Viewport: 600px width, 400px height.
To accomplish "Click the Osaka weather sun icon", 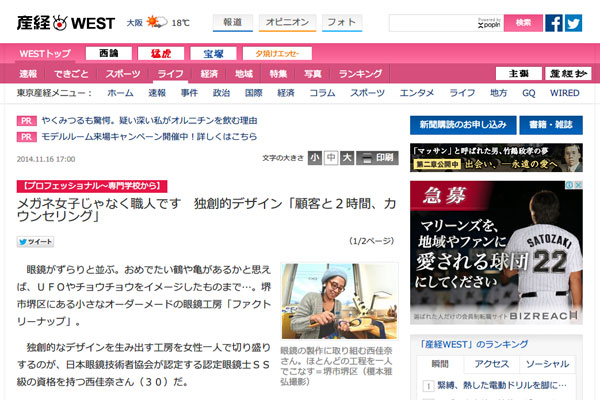I will tap(159, 22).
